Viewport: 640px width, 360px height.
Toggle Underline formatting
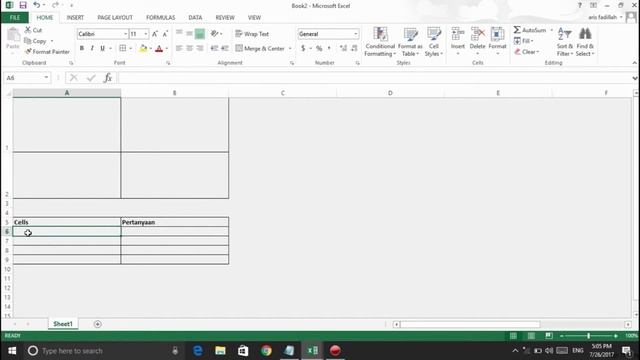click(x=102, y=48)
